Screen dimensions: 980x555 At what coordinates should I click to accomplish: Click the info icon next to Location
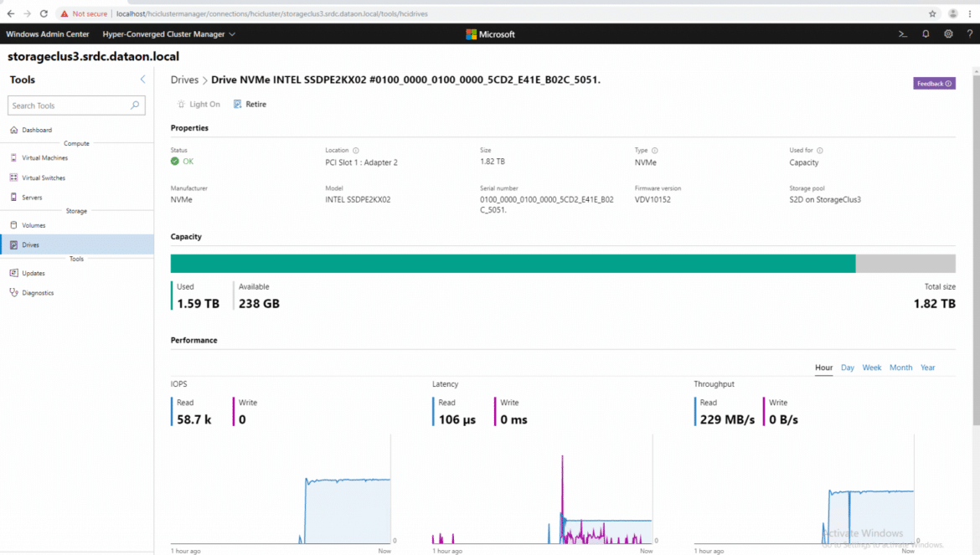(356, 151)
